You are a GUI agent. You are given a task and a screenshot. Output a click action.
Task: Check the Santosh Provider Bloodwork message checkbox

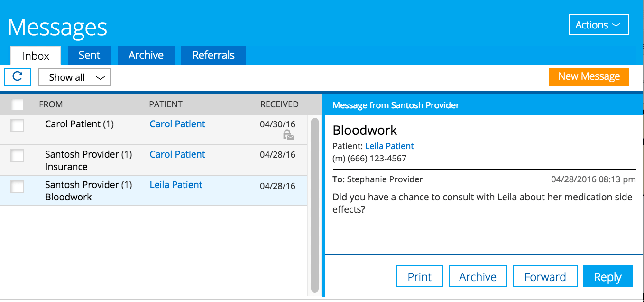pos(17,186)
